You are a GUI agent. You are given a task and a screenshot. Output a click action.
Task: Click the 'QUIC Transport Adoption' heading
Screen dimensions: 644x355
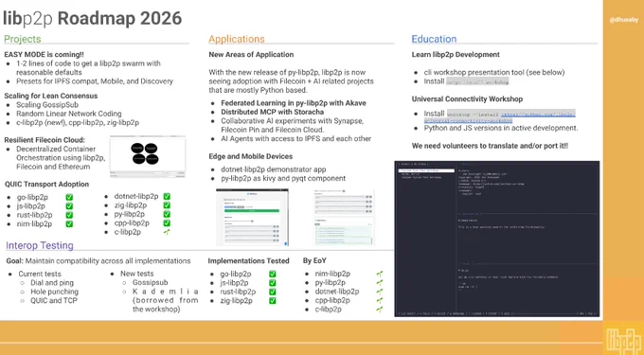tap(46, 185)
